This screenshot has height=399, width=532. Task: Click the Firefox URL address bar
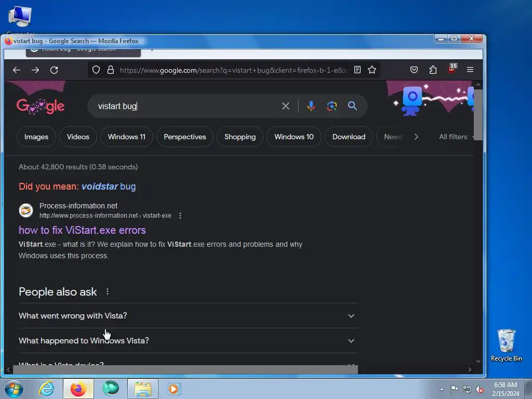click(x=233, y=70)
